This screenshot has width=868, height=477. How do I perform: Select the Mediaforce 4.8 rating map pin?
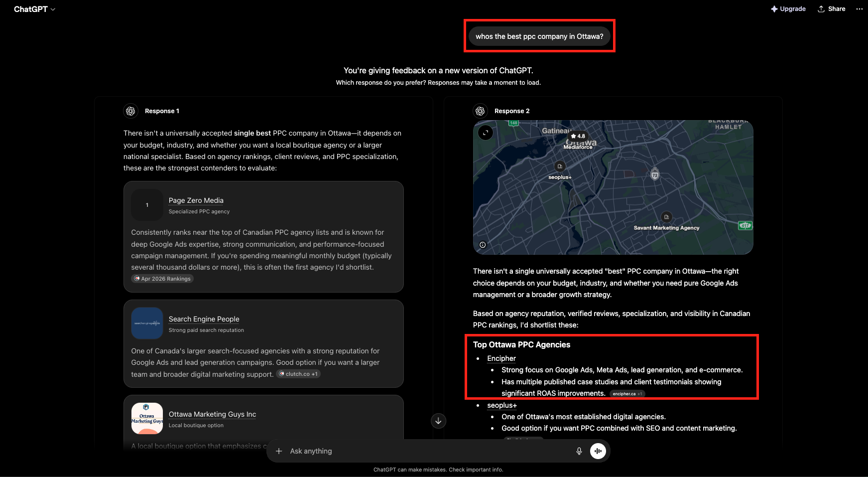click(x=578, y=136)
